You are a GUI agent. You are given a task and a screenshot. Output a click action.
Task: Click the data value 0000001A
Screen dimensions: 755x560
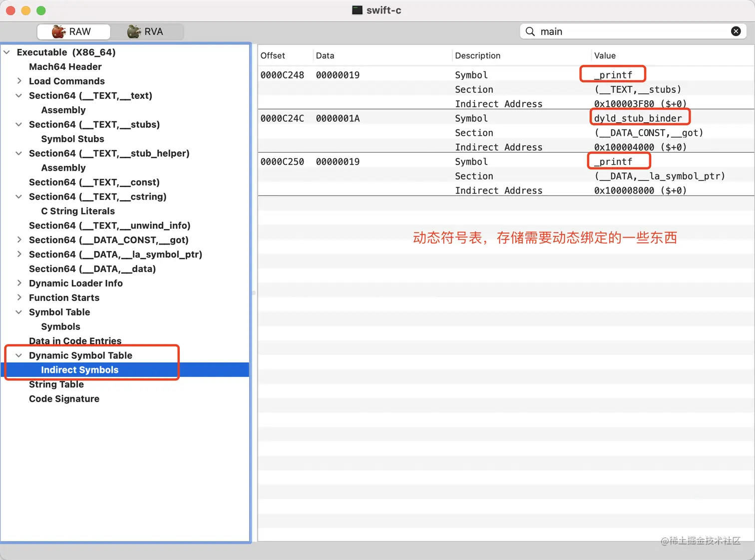[x=338, y=119]
